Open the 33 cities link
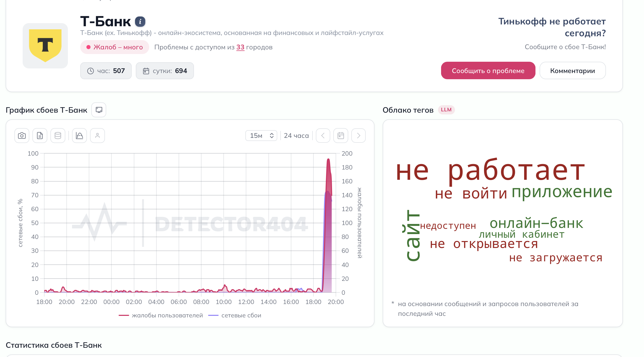 [x=240, y=47]
